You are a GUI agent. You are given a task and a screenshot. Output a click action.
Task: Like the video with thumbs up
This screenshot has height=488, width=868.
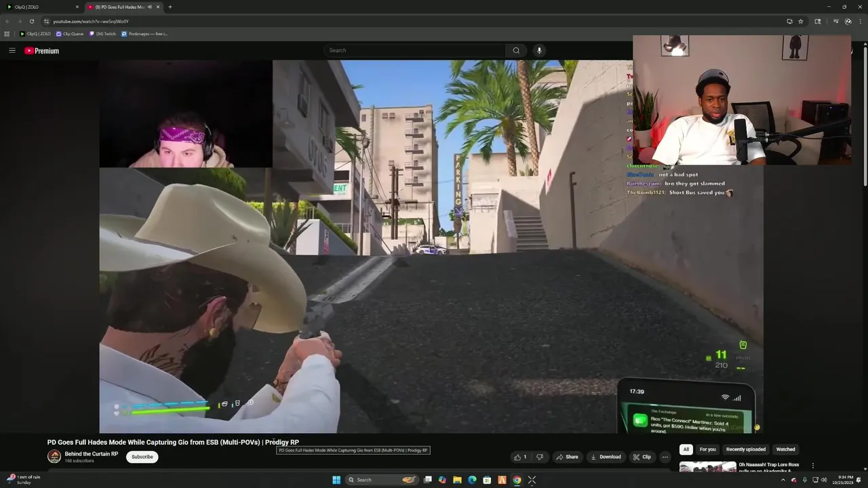(x=520, y=457)
